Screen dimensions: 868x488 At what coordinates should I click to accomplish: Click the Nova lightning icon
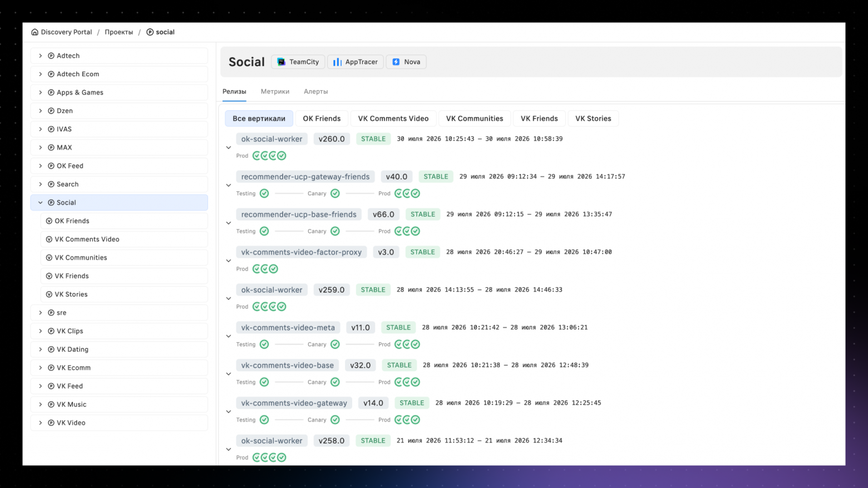click(396, 62)
